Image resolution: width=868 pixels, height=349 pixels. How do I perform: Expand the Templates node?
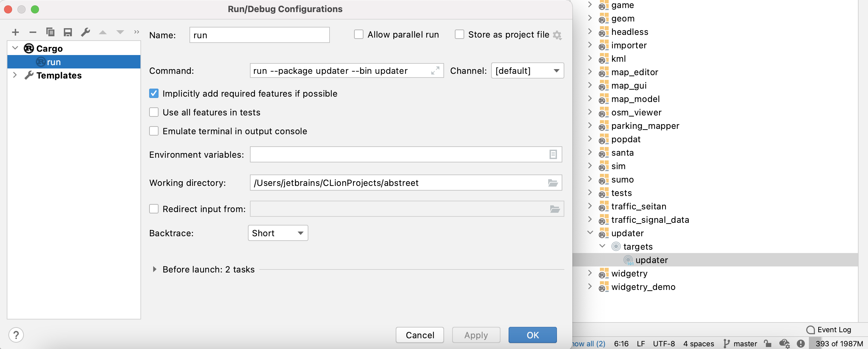click(15, 76)
